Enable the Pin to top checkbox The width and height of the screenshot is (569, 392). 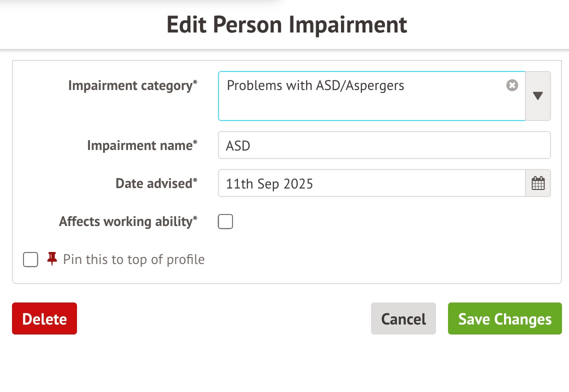(30, 259)
